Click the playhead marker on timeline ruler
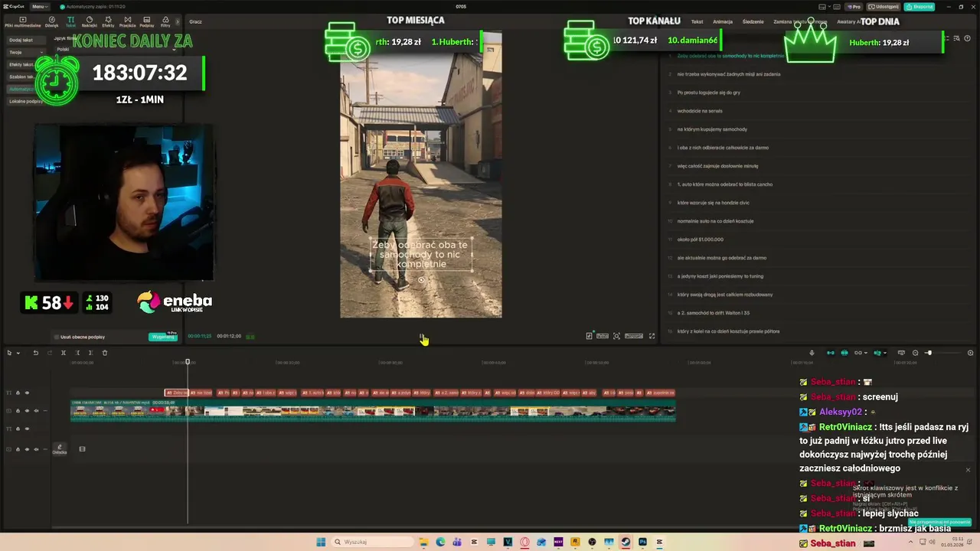This screenshot has width=980, height=551. tap(188, 362)
